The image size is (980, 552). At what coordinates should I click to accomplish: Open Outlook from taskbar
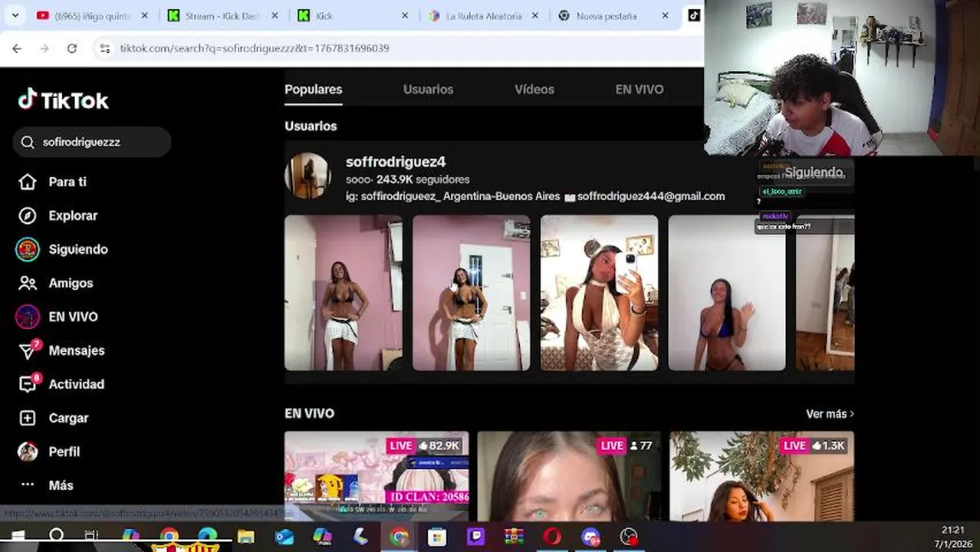(x=284, y=537)
